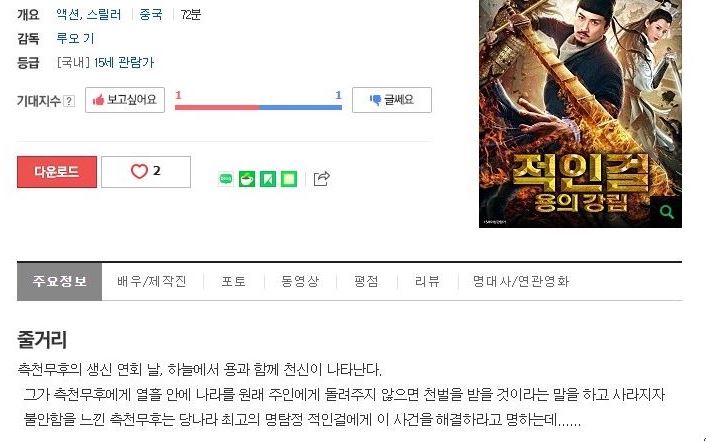This screenshot has width=725, height=442.
Task: Switch to the 포토 tab
Action: pos(233,281)
